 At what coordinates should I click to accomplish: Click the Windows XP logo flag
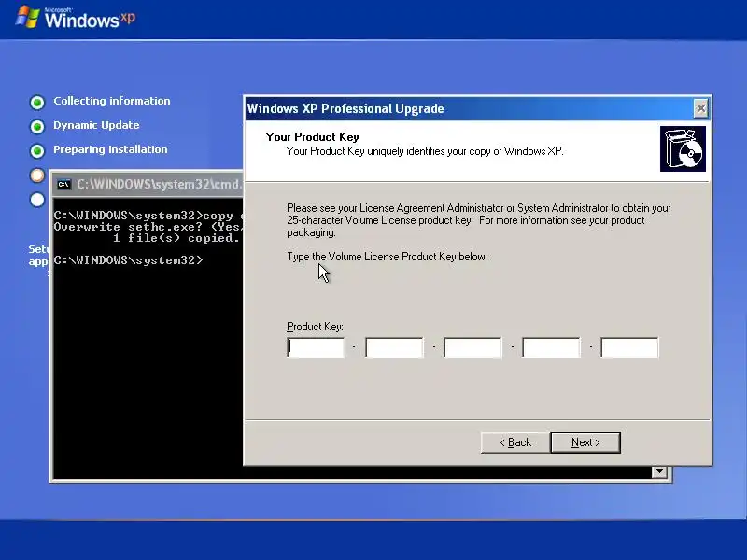27,17
